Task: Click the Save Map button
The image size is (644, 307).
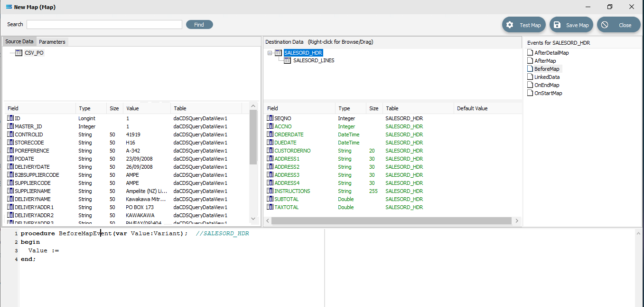Action: [x=571, y=25]
